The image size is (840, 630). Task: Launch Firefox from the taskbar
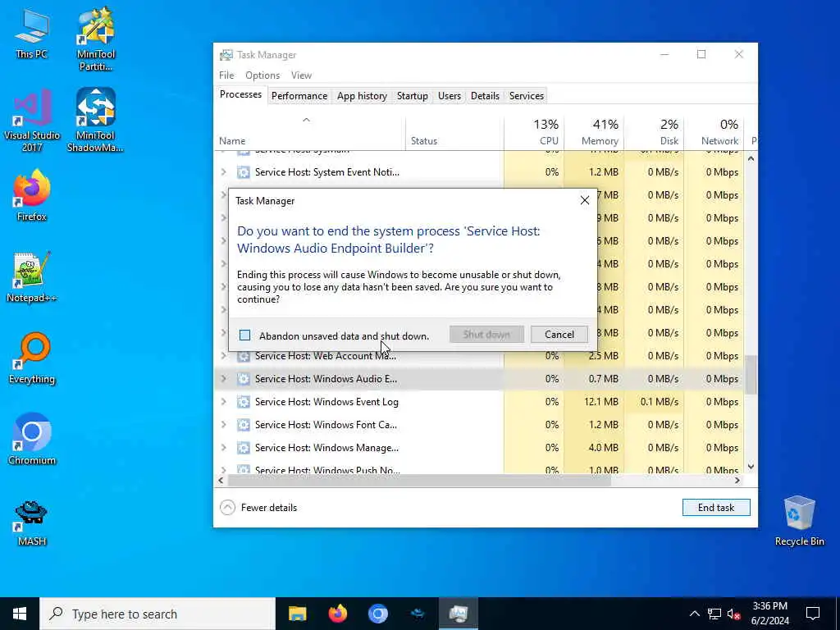pos(337,614)
